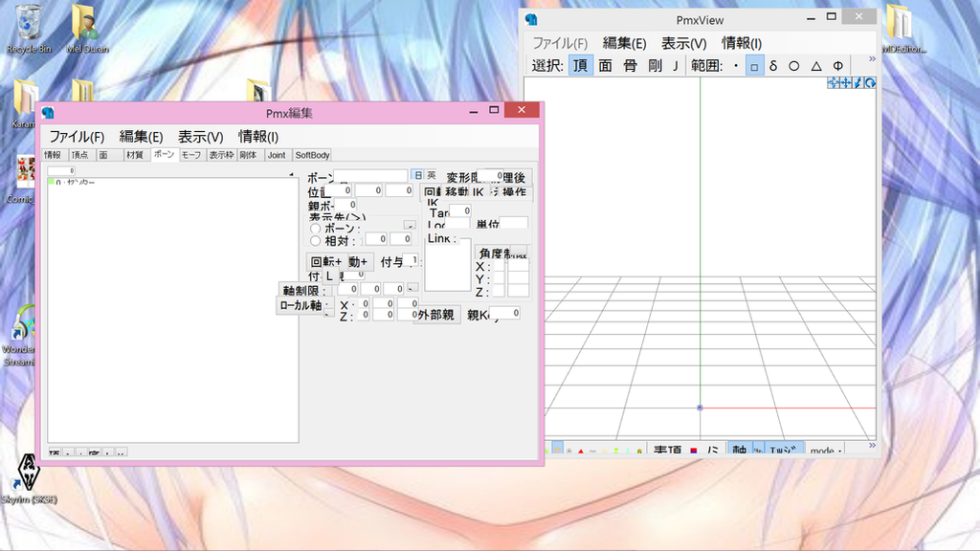
Task: Select bone (骨) selection mode in PmxView
Action: [x=630, y=66]
